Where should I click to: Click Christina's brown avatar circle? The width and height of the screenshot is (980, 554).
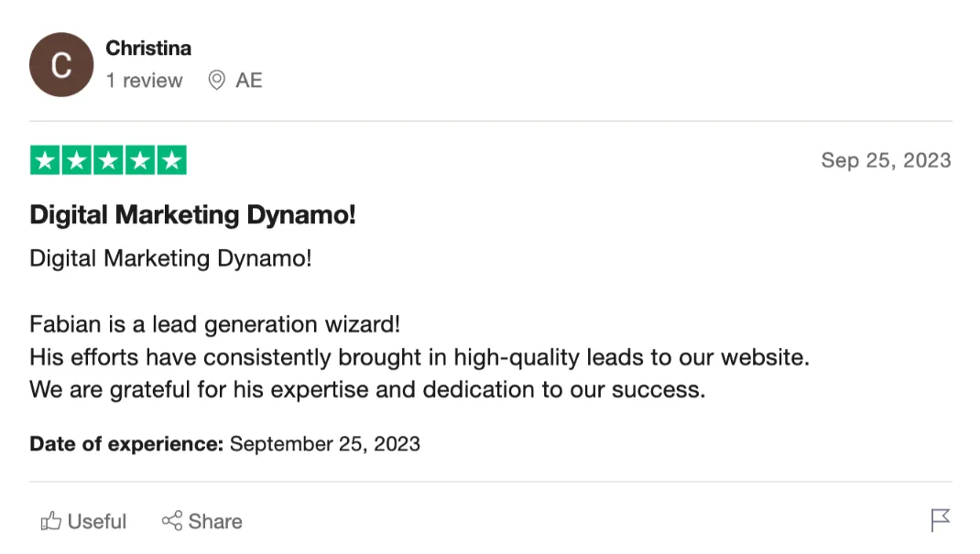61,65
